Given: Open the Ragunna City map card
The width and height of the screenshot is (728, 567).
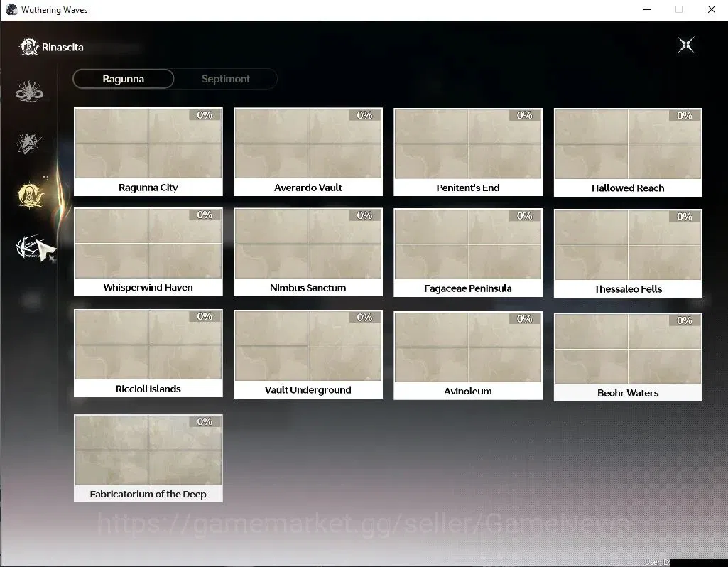Looking at the screenshot, I should click(148, 152).
